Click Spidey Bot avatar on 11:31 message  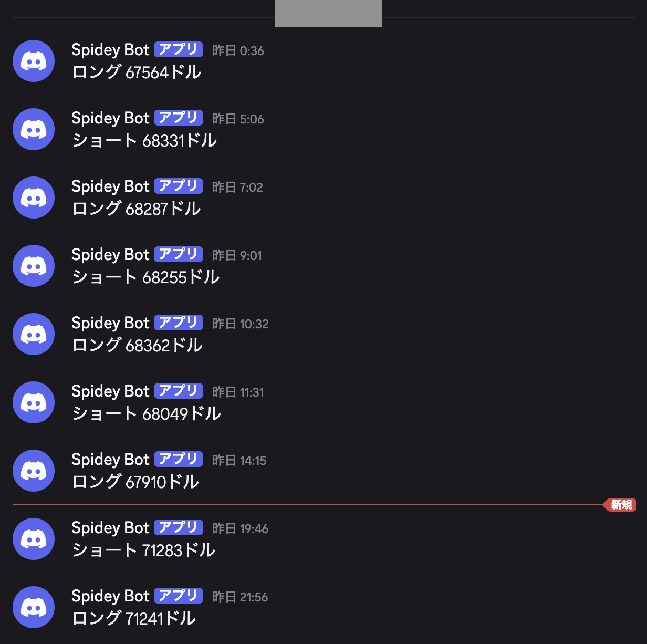[x=34, y=402]
